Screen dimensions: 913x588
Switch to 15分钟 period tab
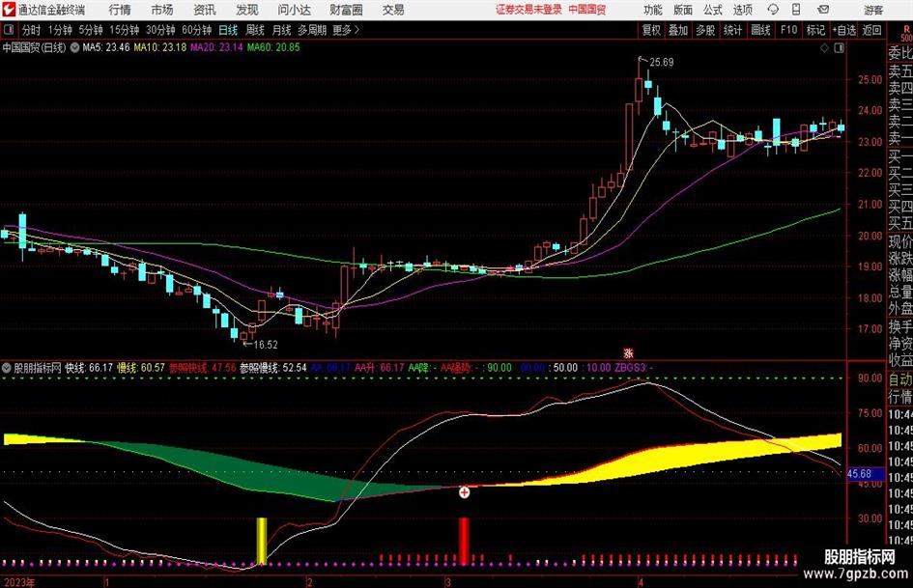pos(124,30)
